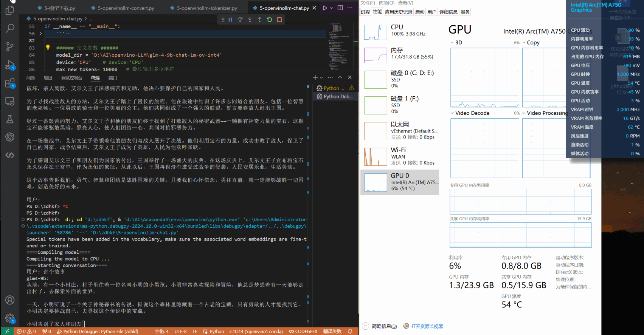Switch to Task Manager 进程 tab
The height and width of the screenshot is (335, 644).
pyautogui.click(x=365, y=12)
